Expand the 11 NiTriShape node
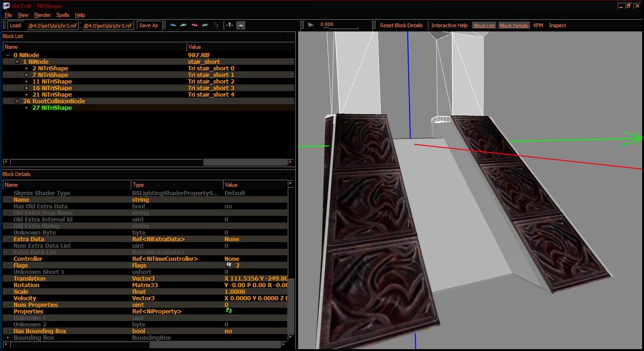This screenshot has width=644, height=351. pyautogui.click(x=27, y=81)
